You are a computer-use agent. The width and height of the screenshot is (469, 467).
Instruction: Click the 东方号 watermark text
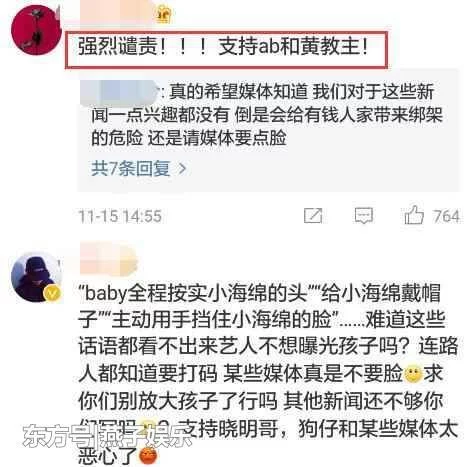(107, 435)
